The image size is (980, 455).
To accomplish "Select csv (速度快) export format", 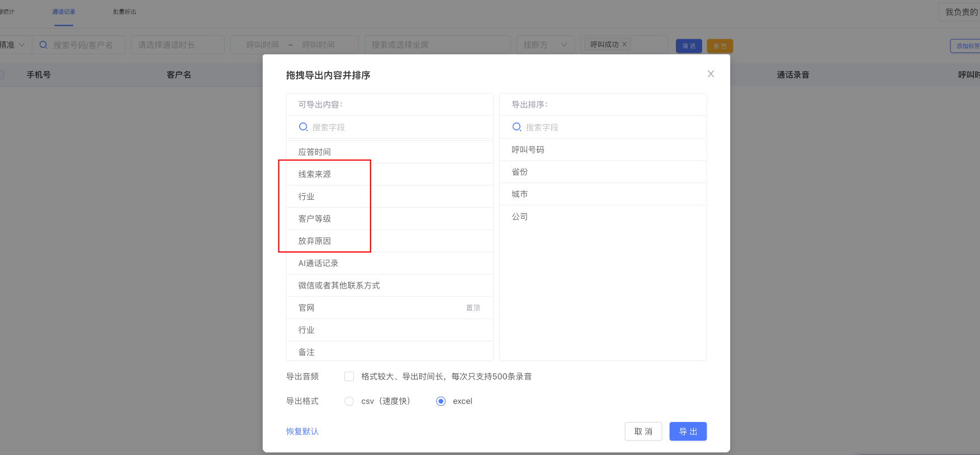I will tap(349, 401).
